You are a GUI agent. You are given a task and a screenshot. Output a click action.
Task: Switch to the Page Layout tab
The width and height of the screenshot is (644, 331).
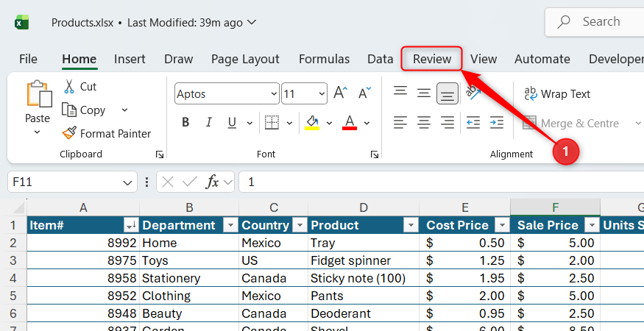245,59
